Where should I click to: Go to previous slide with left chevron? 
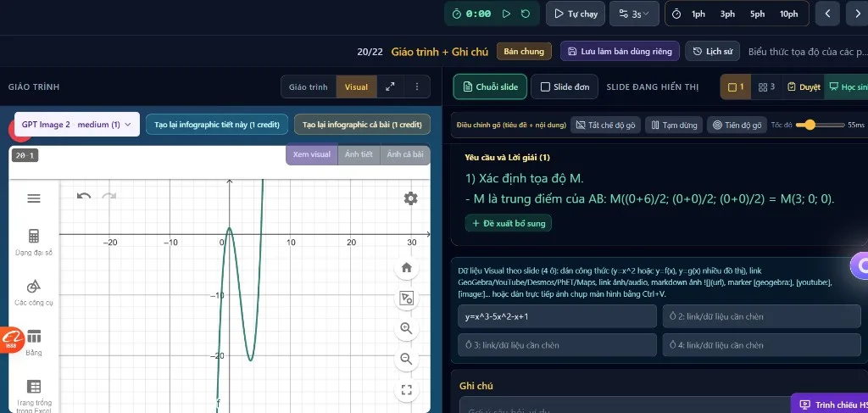[x=827, y=14]
